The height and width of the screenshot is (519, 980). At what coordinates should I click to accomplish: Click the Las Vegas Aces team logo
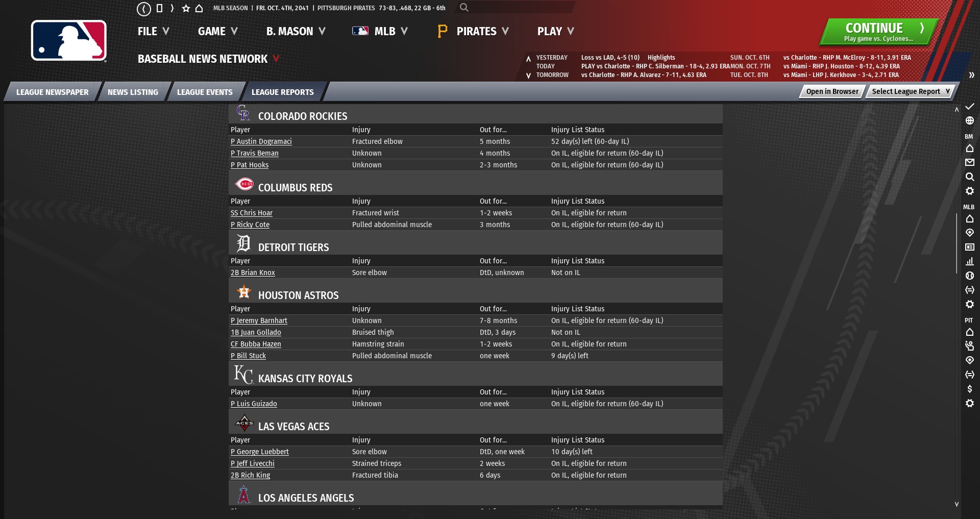[244, 423]
